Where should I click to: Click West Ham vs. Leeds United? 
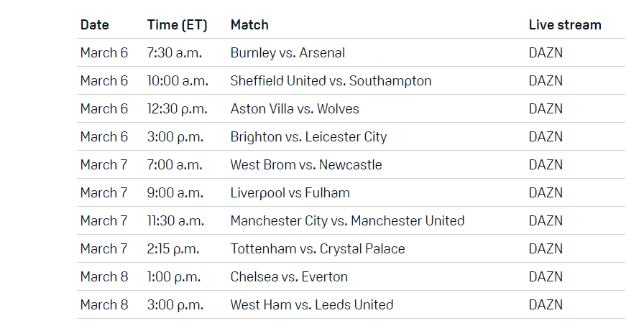click(312, 304)
